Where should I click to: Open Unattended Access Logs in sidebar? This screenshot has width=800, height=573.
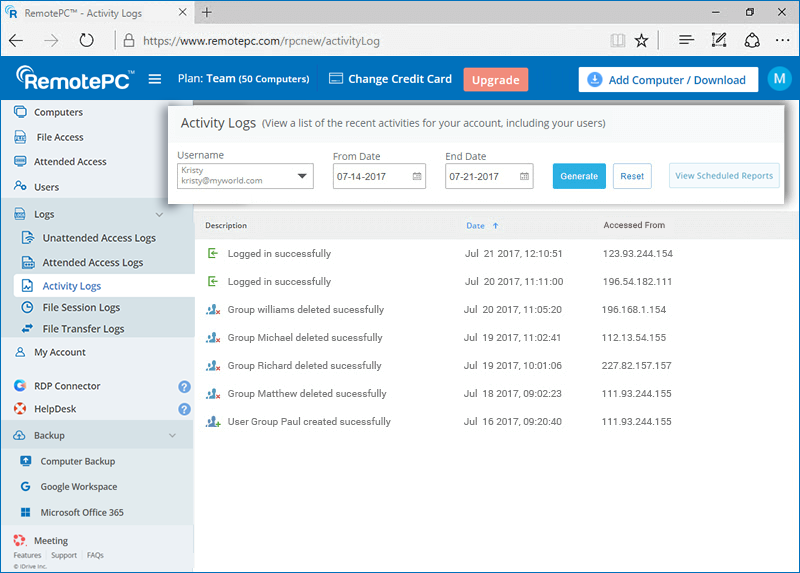(98, 238)
